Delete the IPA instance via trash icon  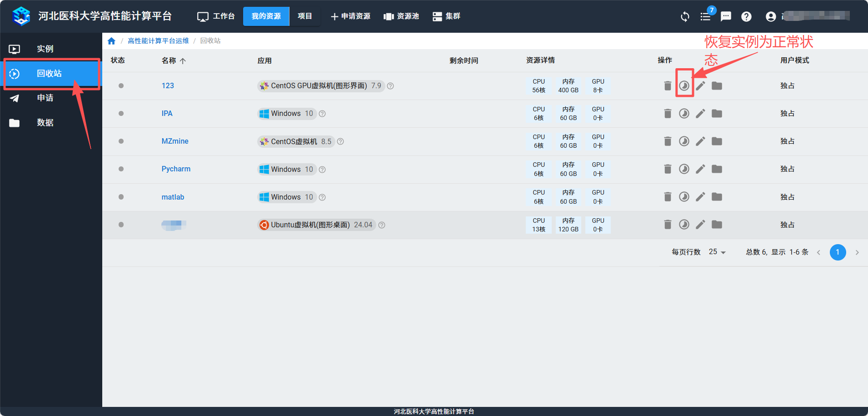(x=667, y=114)
